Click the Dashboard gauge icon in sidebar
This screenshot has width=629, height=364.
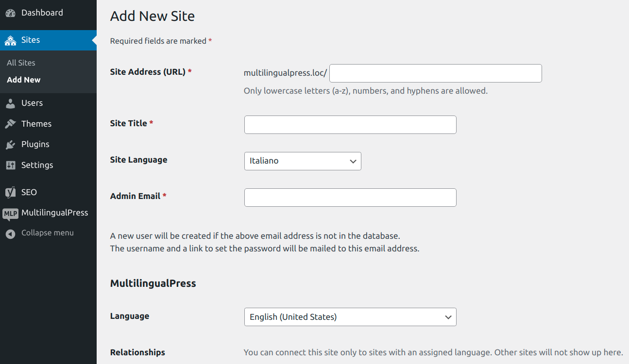click(x=10, y=13)
